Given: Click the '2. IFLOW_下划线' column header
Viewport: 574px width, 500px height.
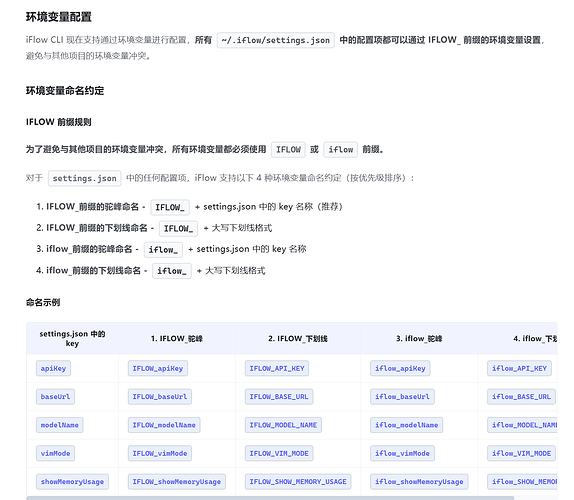Looking at the screenshot, I should pos(298,339).
